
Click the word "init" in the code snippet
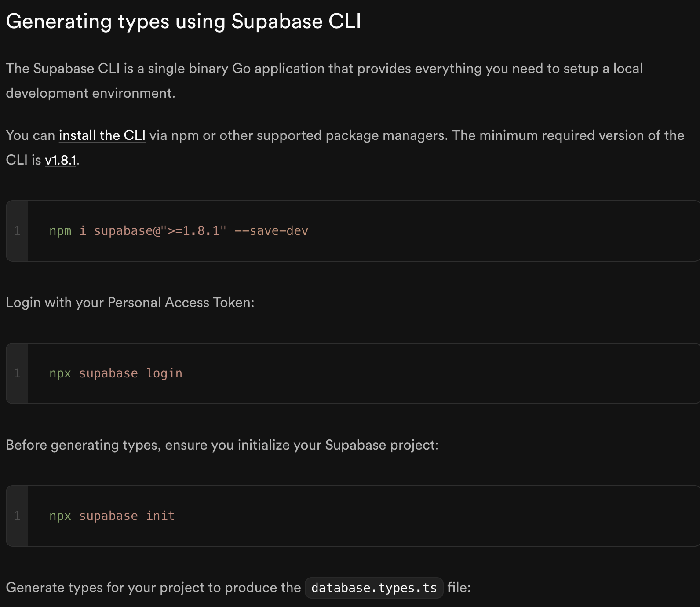[x=160, y=516]
